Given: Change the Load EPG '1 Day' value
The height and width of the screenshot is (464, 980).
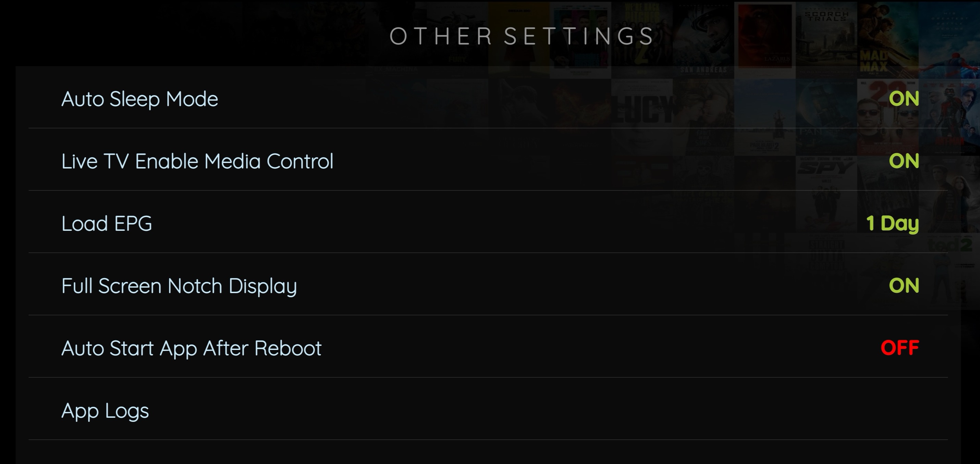Looking at the screenshot, I should click(x=892, y=224).
